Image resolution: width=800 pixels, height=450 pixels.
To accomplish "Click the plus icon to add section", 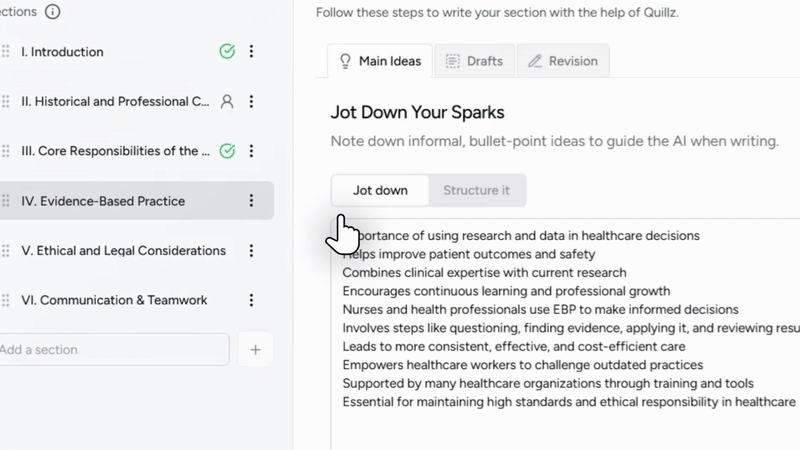I will click(x=256, y=349).
